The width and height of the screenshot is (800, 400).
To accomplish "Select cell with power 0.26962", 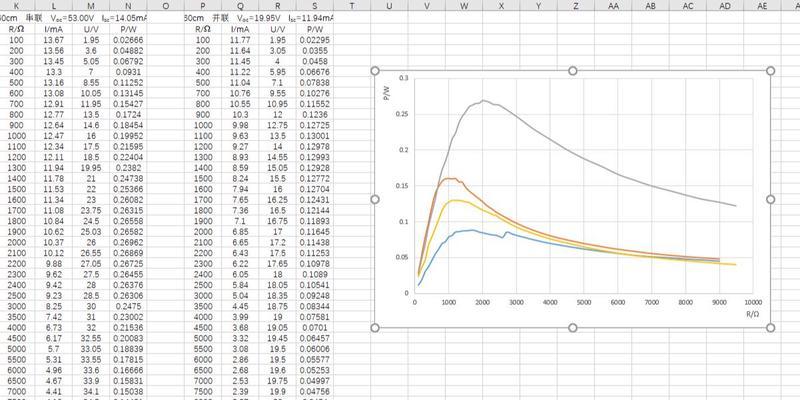I will pyautogui.click(x=128, y=242).
